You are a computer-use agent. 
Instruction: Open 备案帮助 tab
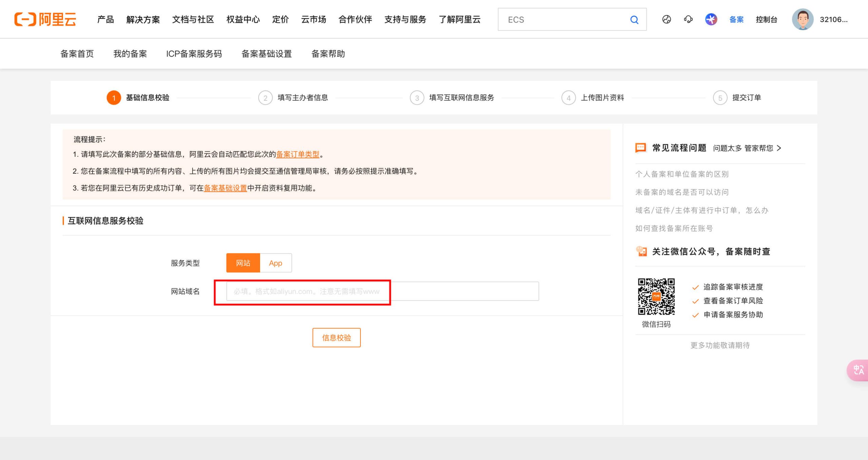coord(328,54)
